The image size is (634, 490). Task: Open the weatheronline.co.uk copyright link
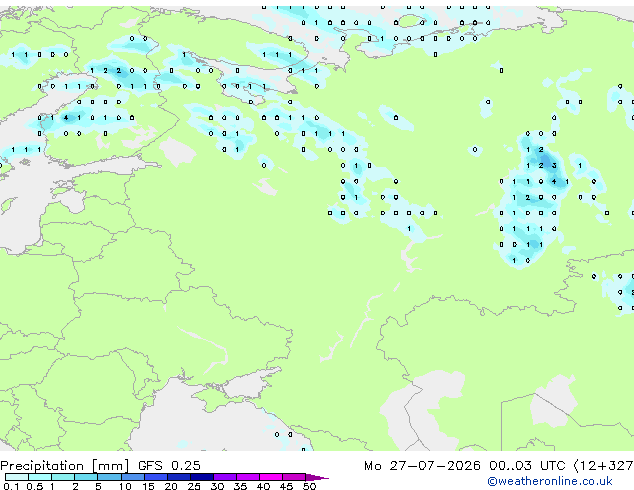[549, 481]
